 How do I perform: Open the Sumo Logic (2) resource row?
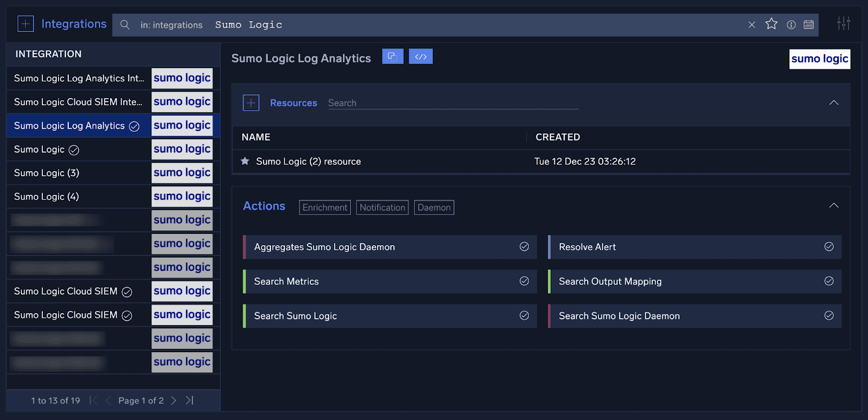(541, 162)
